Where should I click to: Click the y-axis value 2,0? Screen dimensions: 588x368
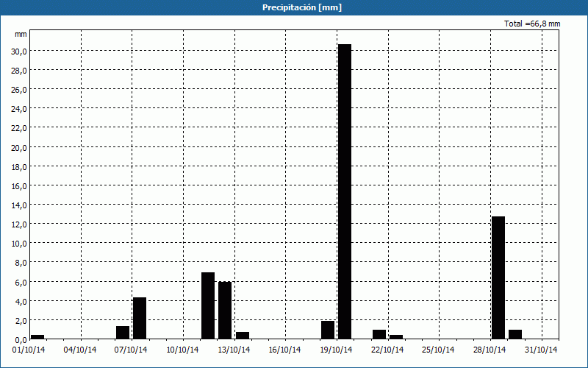[x=21, y=320]
